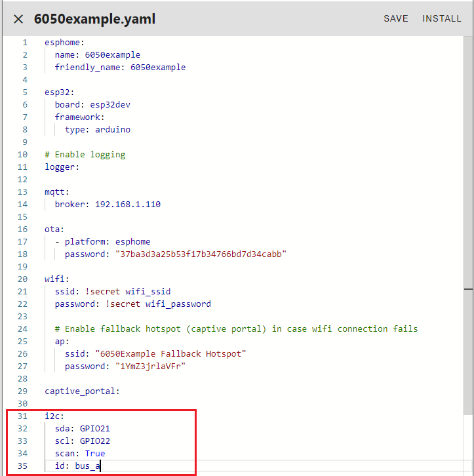Click the 'esphome:' key on line 1
This screenshot has height=476, width=474.
pos(64,42)
